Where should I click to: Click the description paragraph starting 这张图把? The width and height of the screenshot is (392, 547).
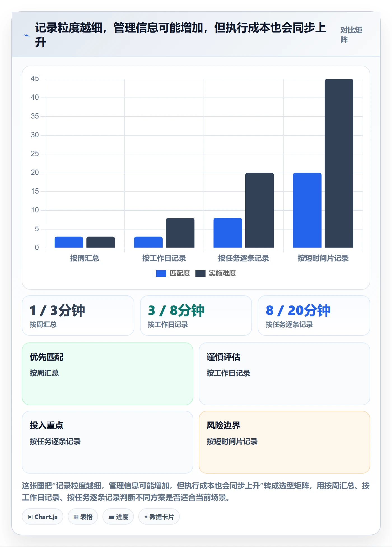[x=196, y=492]
